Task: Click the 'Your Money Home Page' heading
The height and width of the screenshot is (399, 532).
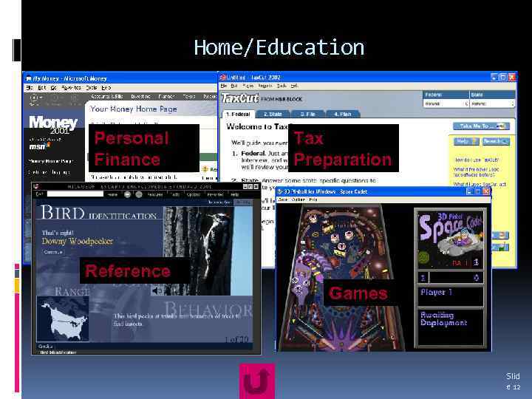Action: [x=133, y=109]
